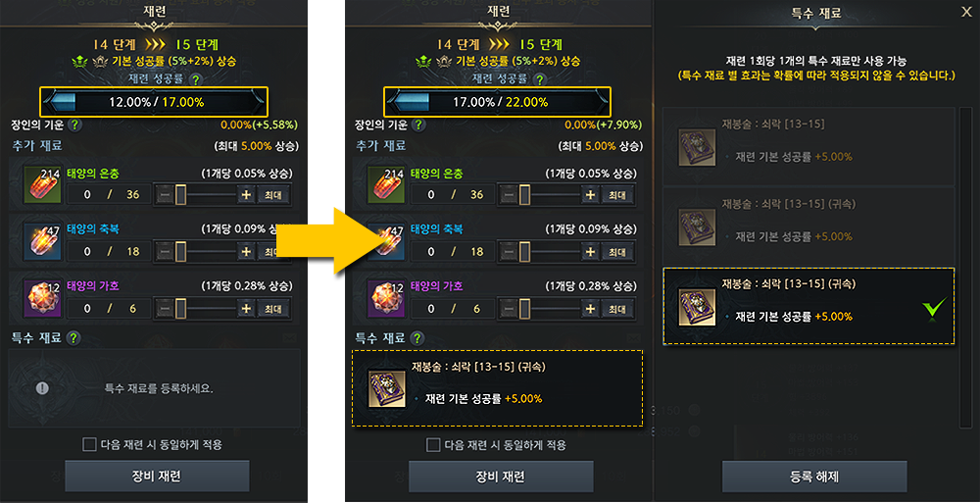The image size is (980, 503).
Task: Click help icon next to 장인의 기운 in left panel
Action: 74,125
